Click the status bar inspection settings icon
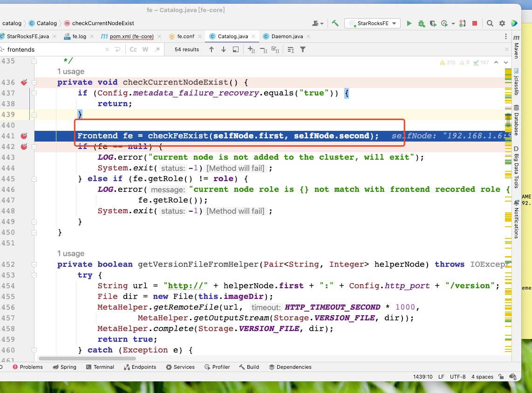This screenshot has width=532, height=393. [x=513, y=377]
